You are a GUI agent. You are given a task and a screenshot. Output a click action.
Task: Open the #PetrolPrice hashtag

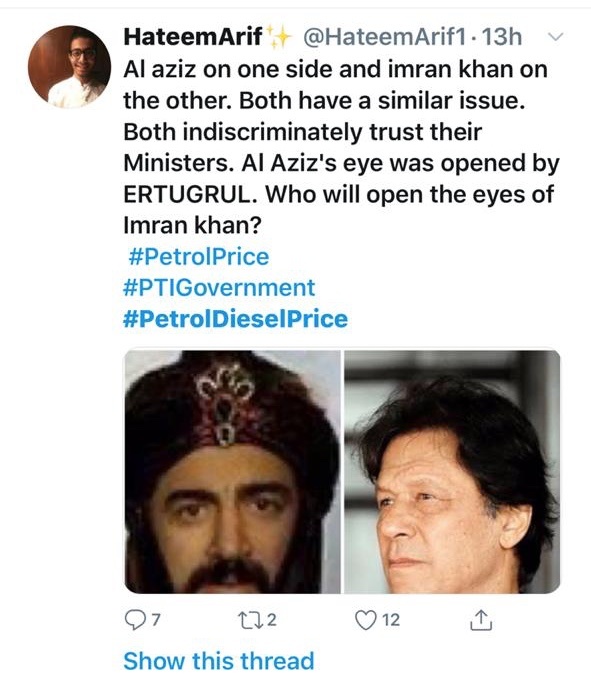click(198, 257)
